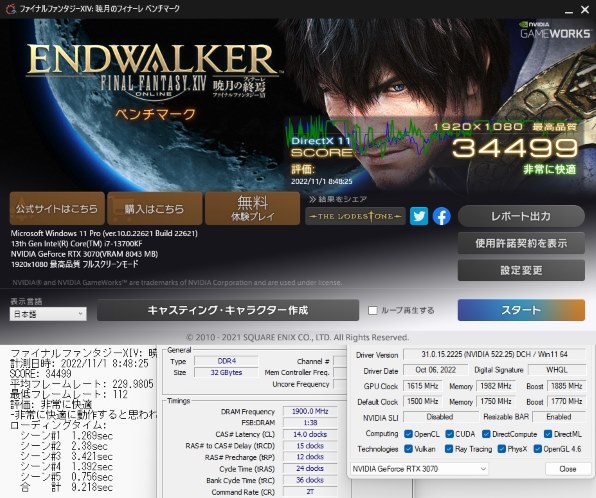Open 公式サイトはこちら official site button

click(x=57, y=208)
